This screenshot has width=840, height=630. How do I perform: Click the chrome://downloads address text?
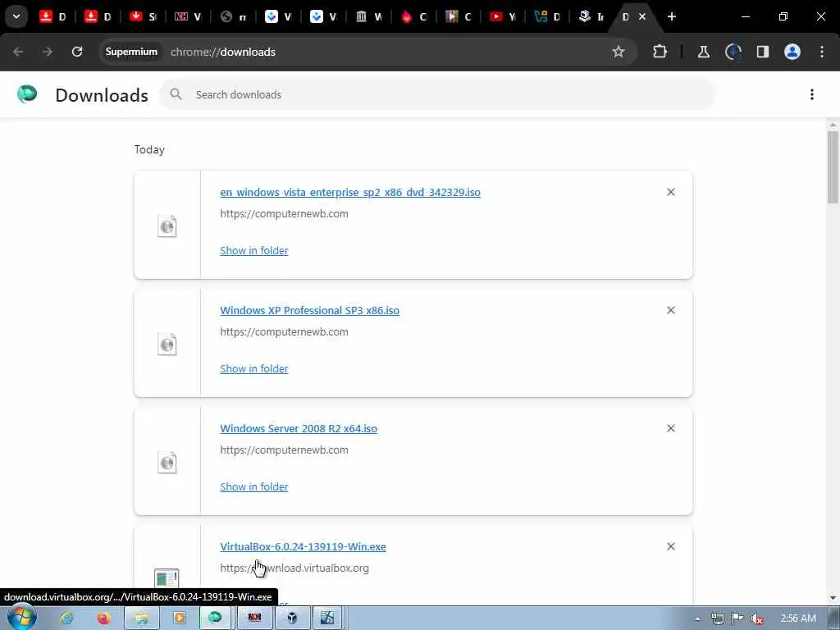coord(223,52)
